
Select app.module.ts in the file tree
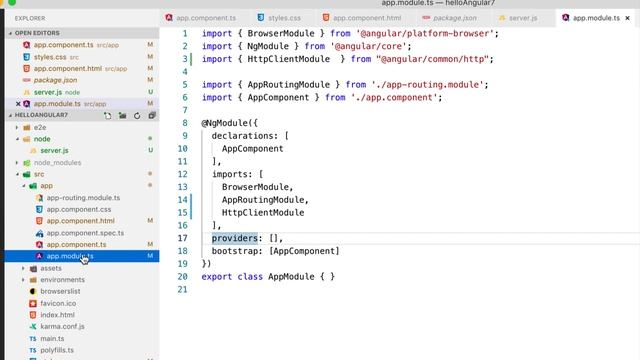pyautogui.click(x=82, y=256)
